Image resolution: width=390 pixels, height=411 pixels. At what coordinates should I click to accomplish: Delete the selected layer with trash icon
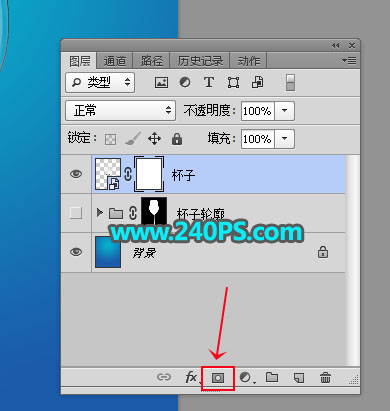pyautogui.click(x=325, y=378)
